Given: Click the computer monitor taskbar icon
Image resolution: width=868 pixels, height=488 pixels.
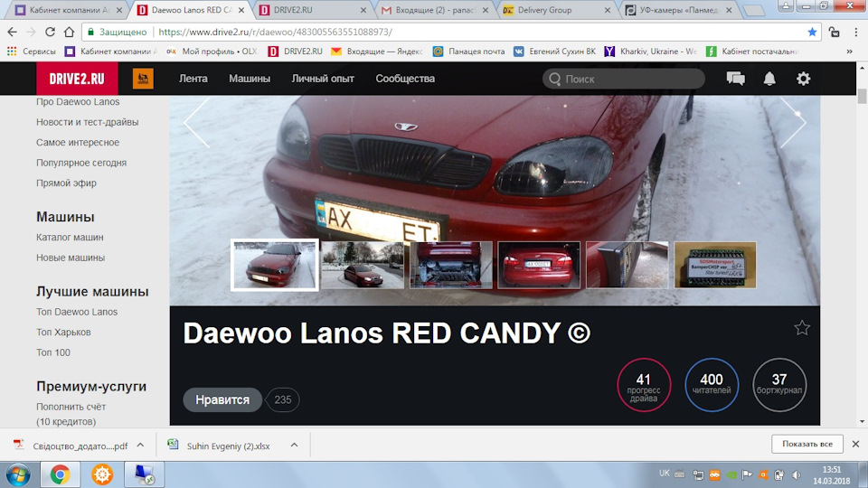Looking at the screenshot, I should click(145, 474).
